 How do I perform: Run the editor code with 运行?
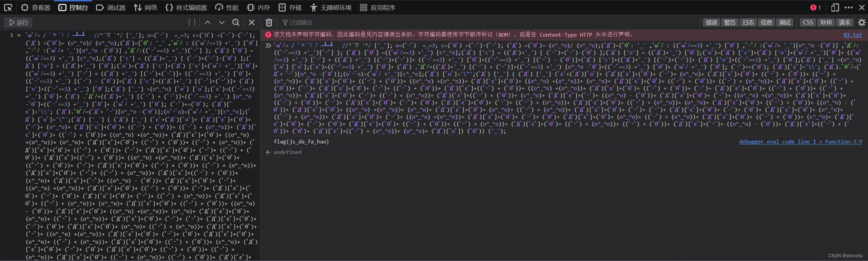click(x=18, y=22)
